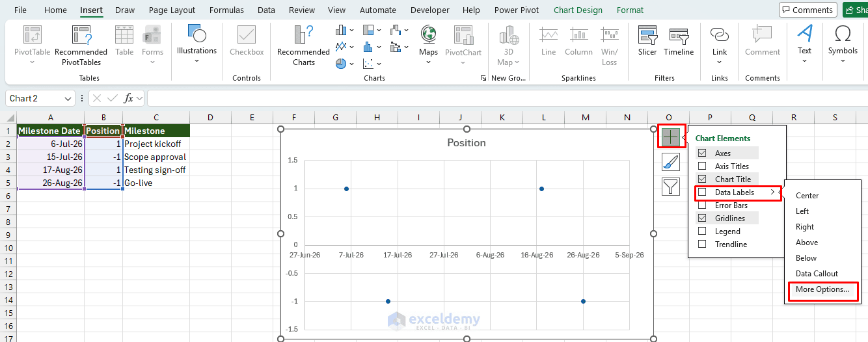Expand the Name Box dropdown
Screen dimensions: 868x342
pos(68,99)
